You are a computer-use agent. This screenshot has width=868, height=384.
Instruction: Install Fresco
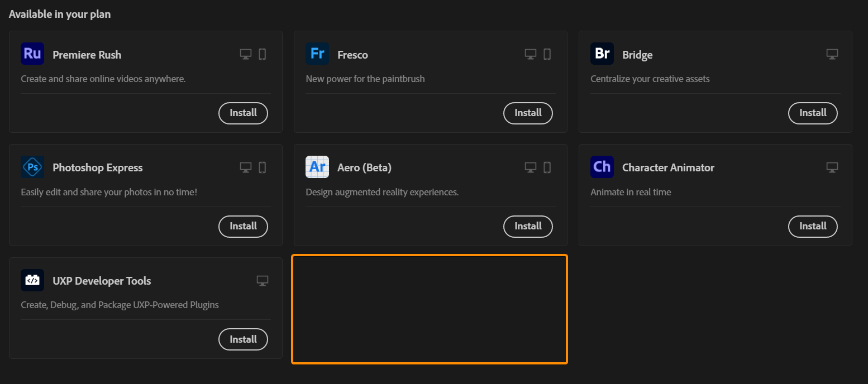tap(528, 113)
